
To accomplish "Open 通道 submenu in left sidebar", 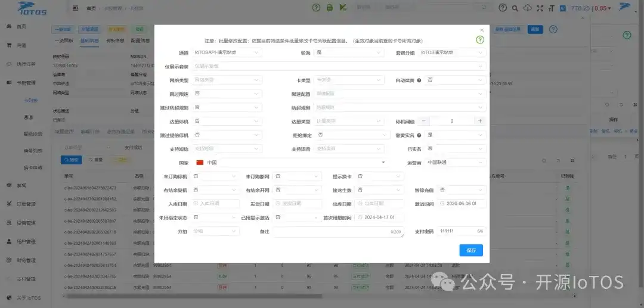I will point(28,117).
